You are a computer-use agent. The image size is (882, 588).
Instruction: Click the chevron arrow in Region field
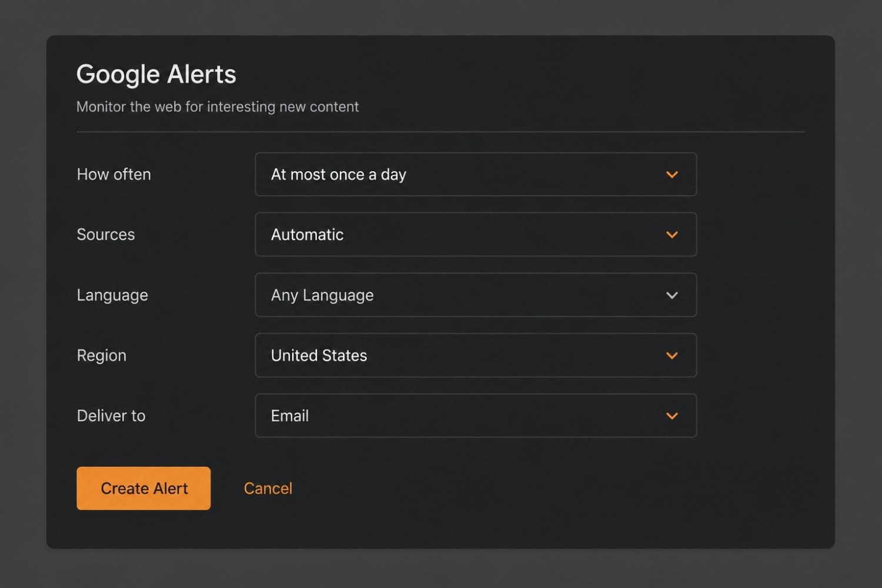672,355
